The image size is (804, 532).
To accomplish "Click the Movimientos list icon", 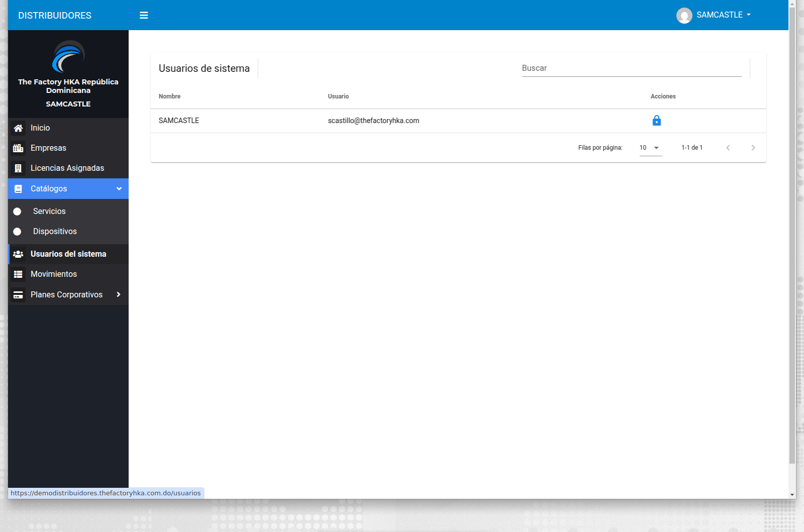I will click(x=18, y=274).
